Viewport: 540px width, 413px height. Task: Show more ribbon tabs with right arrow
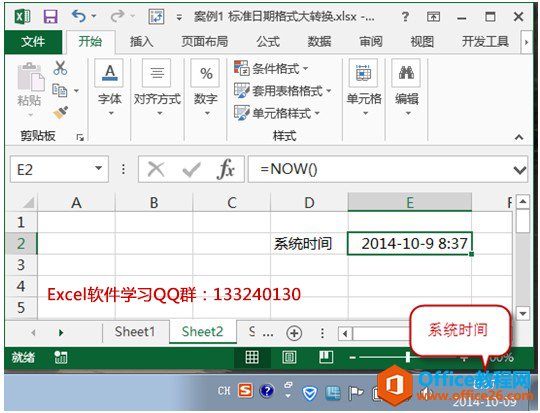point(526,42)
